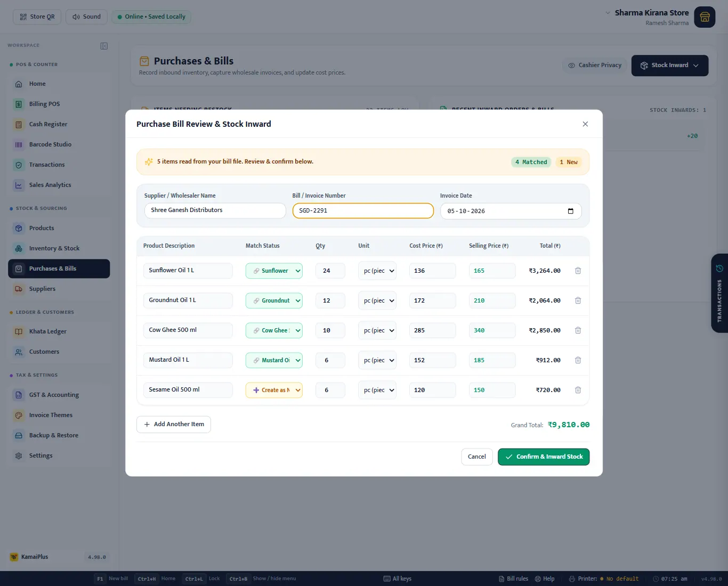Edit the Supplier / Wholesaler Name field
Image resolution: width=728 pixels, height=586 pixels.
coord(215,210)
